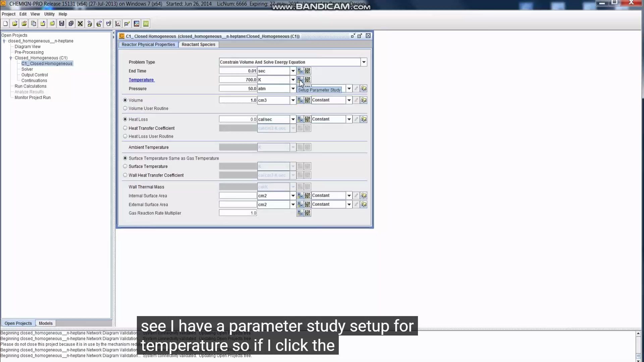Select Surface Temperature Same as Gas Temperature option
The height and width of the screenshot is (362, 644).
[x=125, y=158]
